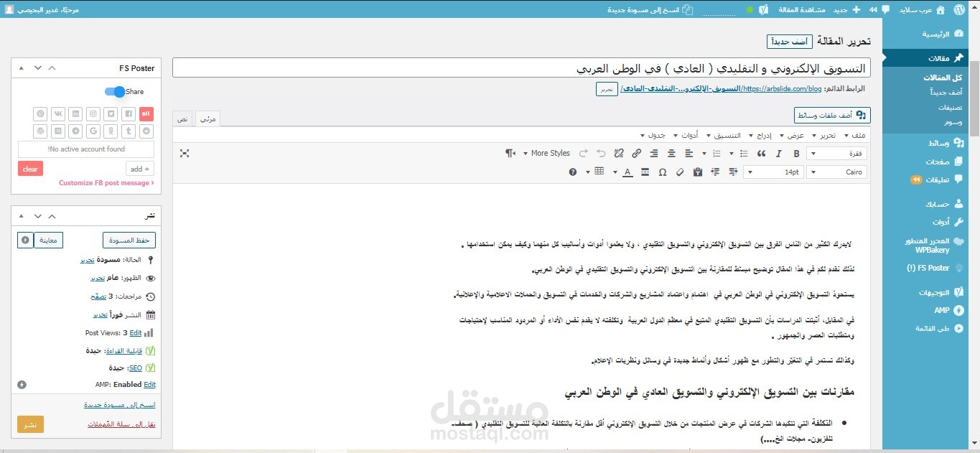Open the paragraph format dropdown (فقرة)

836,154
